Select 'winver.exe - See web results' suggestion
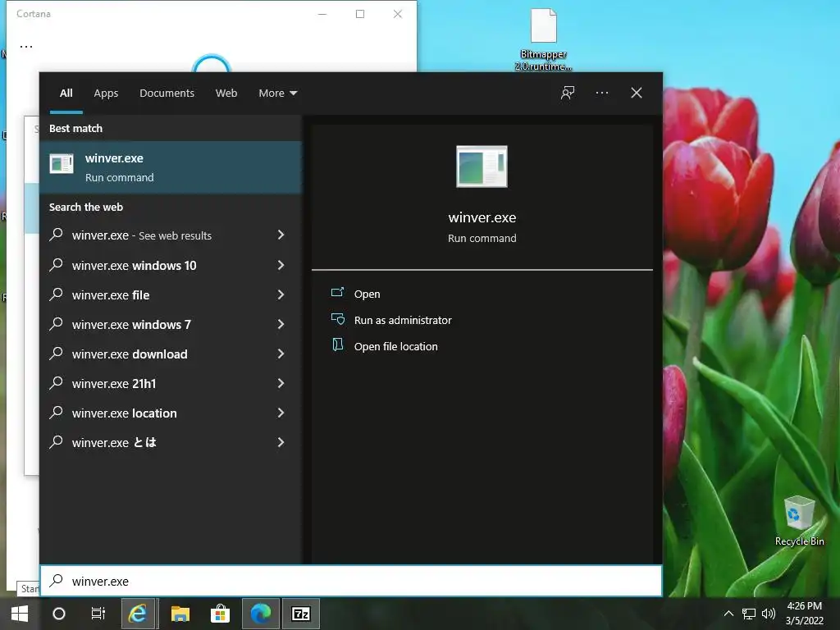Image resolution: width=840 pixels, height=630 pixels. (141, 235)
